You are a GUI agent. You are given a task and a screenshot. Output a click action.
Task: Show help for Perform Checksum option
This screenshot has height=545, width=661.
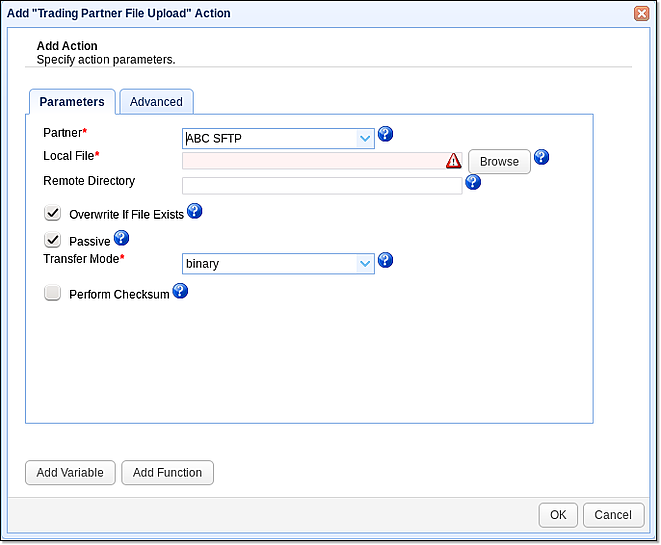(180, 291)
